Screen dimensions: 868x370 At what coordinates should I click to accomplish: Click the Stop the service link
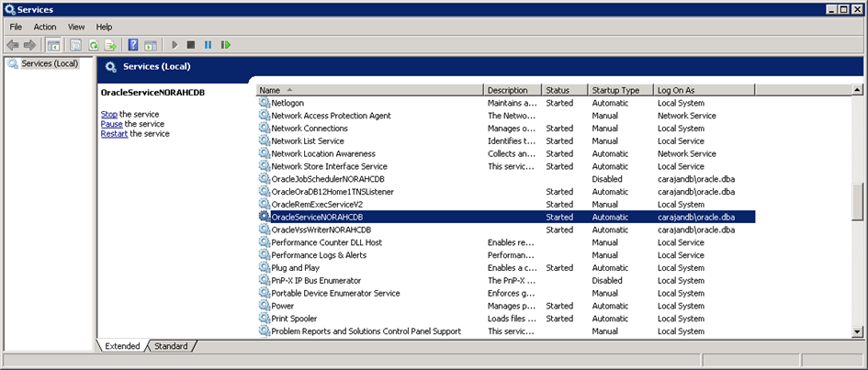pos(109,114)
